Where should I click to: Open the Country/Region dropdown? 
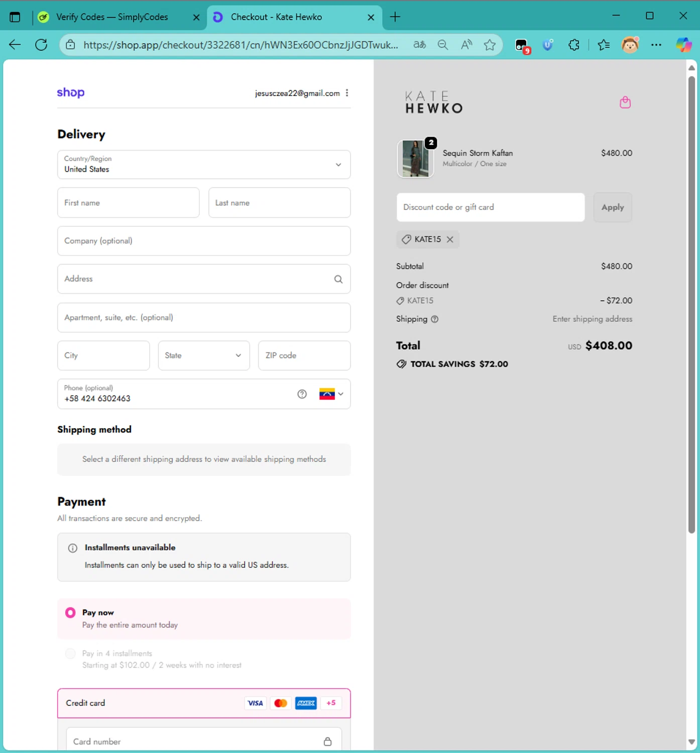tap(204, 165)
